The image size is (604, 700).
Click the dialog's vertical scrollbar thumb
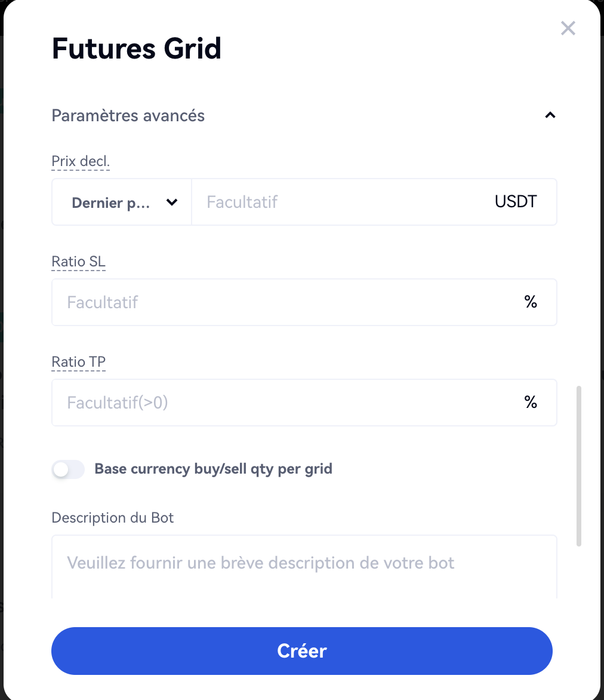coord(578,466)
